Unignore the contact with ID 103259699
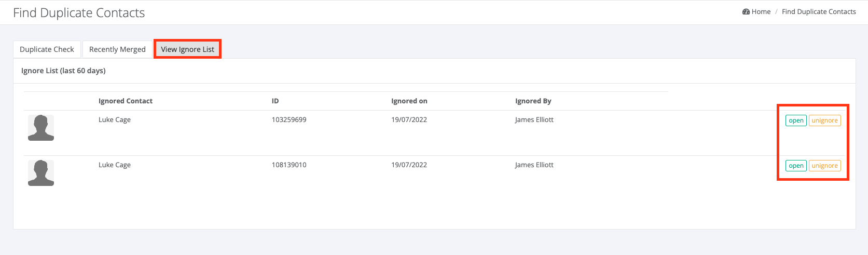This screenshot has width=868, height=255. (x=824, y=120)
